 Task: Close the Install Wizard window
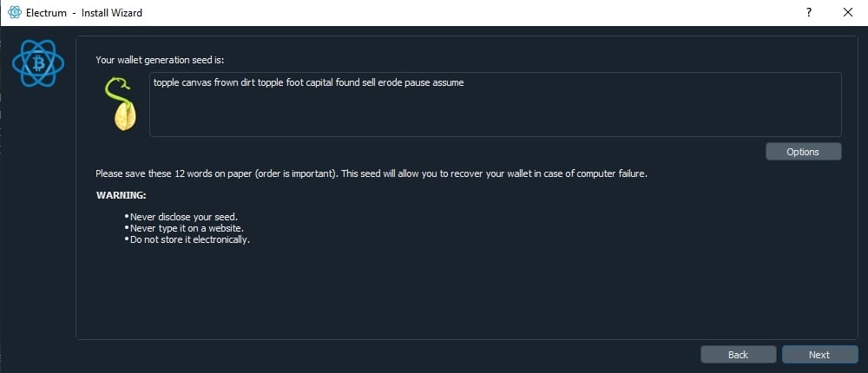point(848,12)
